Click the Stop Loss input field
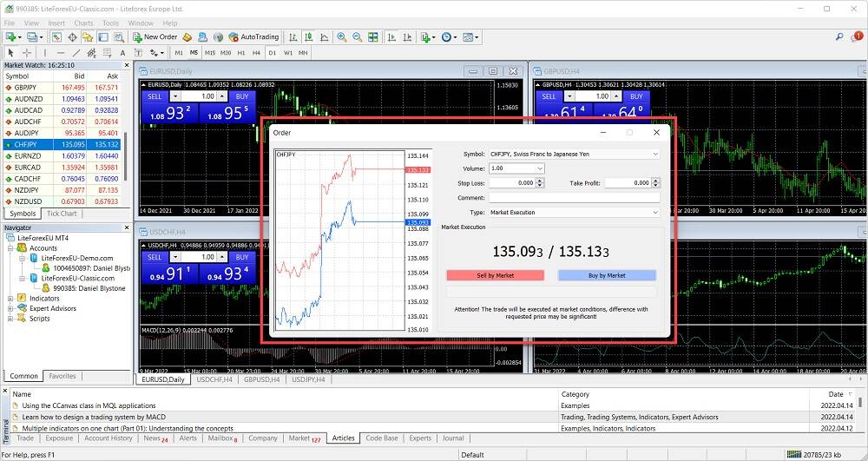The height and width of the screenshot is (461, 868). tap(512, 182)
